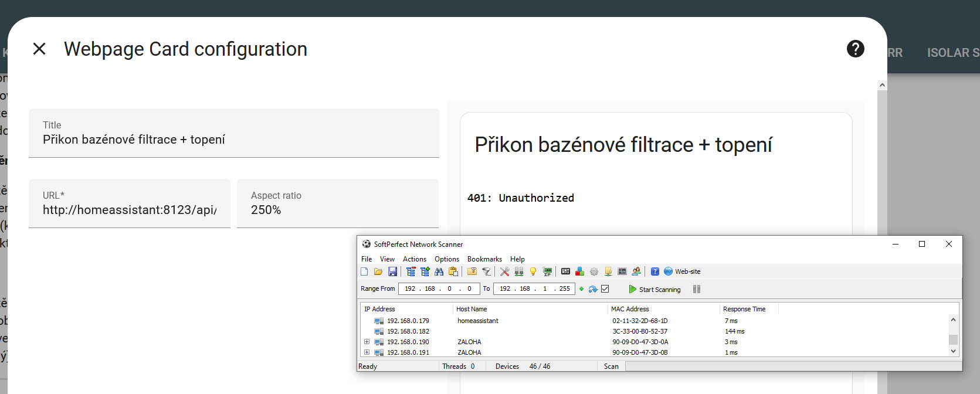
Task: Click the URL input field
Action: (130, 210)
